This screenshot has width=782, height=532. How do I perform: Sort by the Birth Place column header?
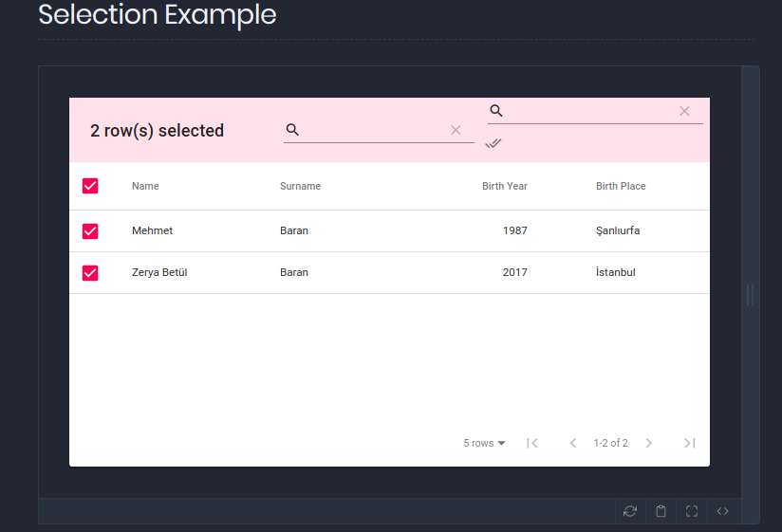pyautogui.click(x=621, y=186)
